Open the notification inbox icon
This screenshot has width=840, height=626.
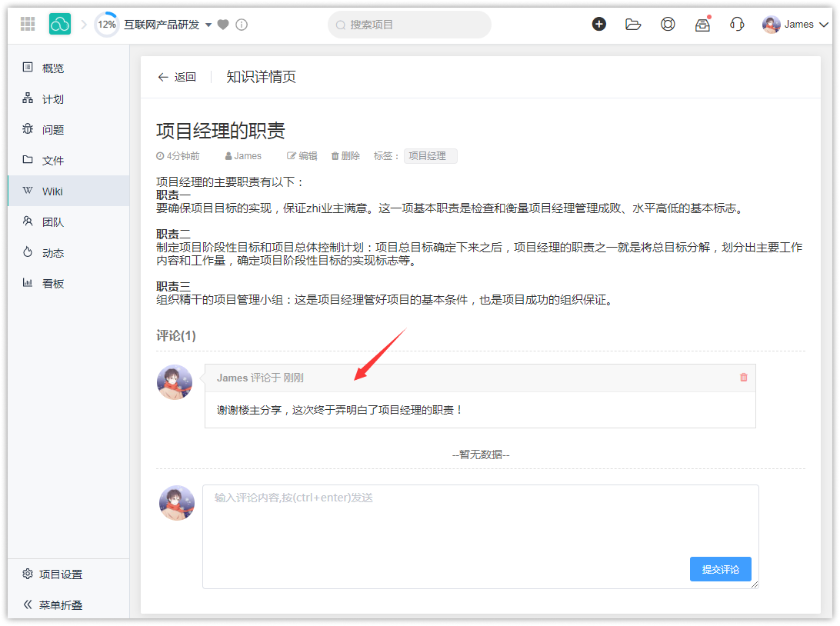(702, 25)
